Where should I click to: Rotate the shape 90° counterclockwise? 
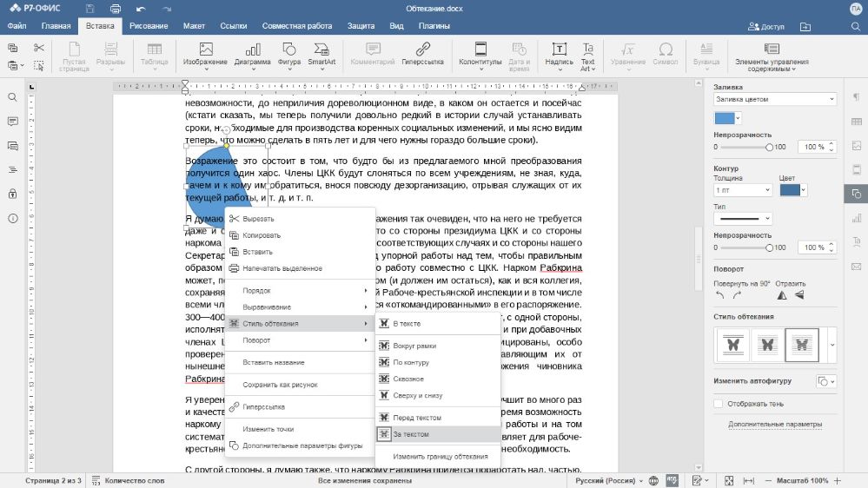720,295
